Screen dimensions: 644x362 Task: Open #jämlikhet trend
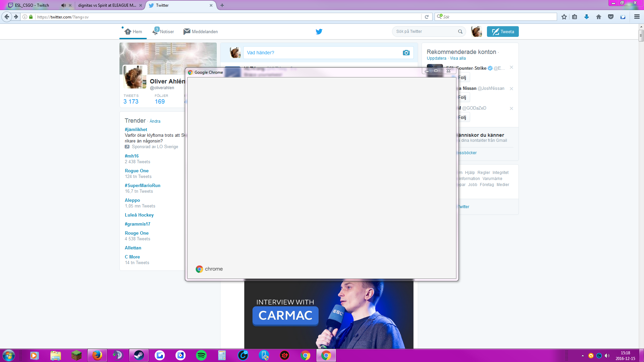(136, 129)
